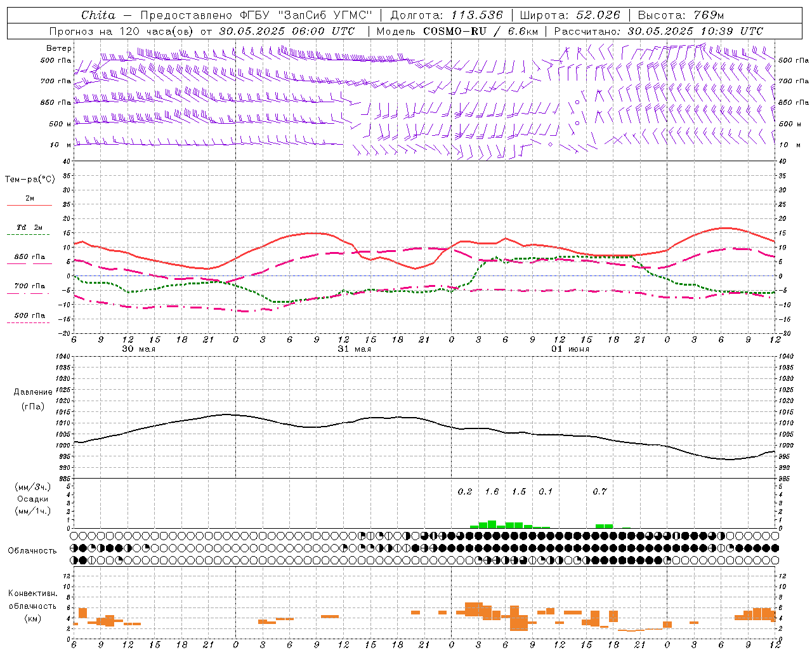Click the precipitation value 0.1
Screen dimensions: 812x650
pyautogui.click(x=546, y=491)
